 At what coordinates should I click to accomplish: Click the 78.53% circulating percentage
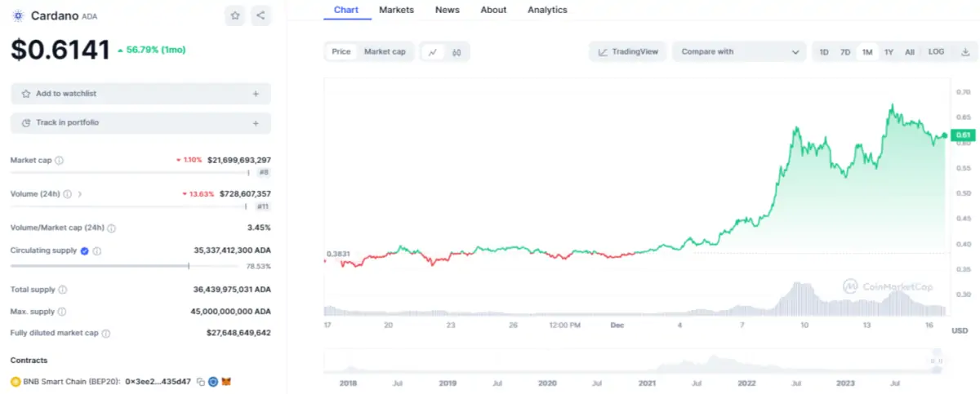(259, 266)
